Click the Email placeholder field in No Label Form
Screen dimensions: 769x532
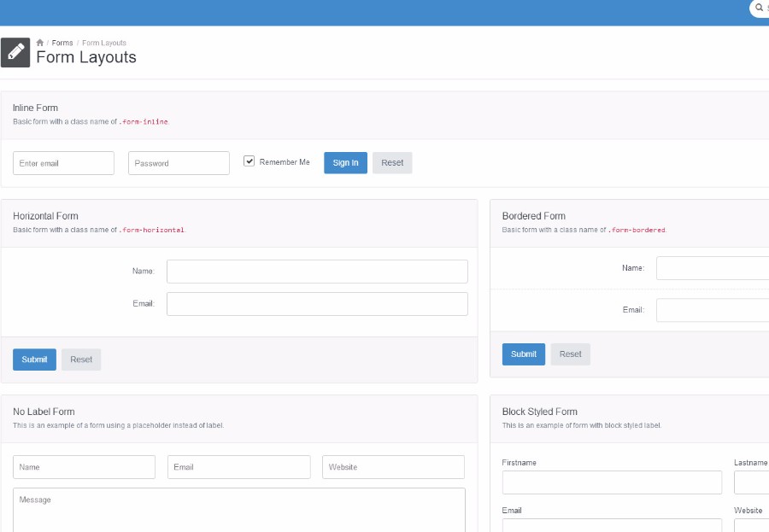238,467
